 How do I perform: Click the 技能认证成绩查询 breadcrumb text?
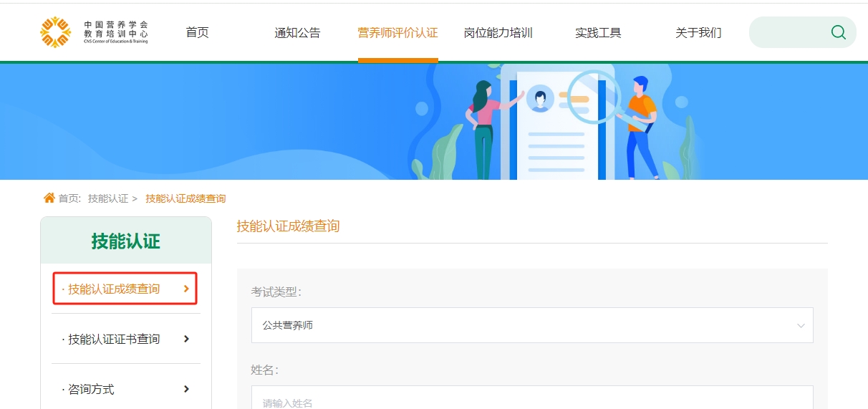(185, 198)
